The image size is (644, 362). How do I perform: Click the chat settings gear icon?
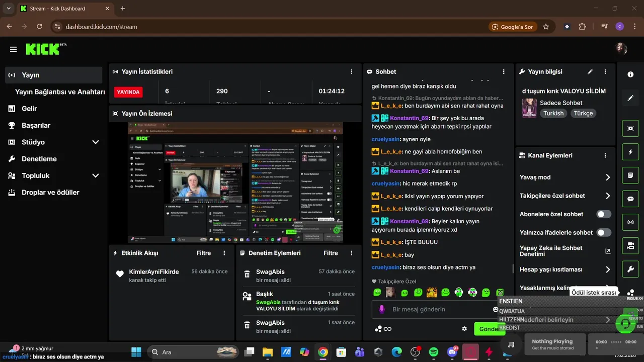(x=464, y=329)
